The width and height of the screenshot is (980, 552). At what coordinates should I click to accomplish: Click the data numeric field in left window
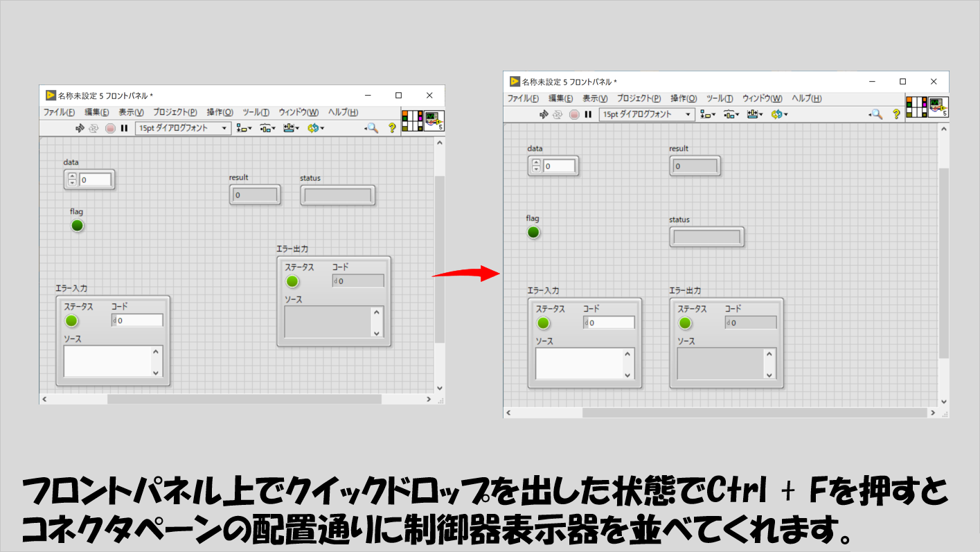coord(95,180)
